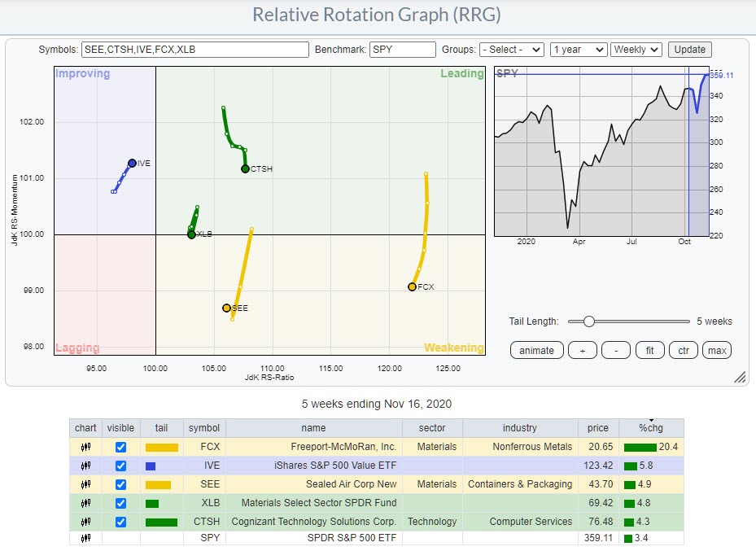
Task: Open the chart icon for IVE row
Action: click(85, 466)
